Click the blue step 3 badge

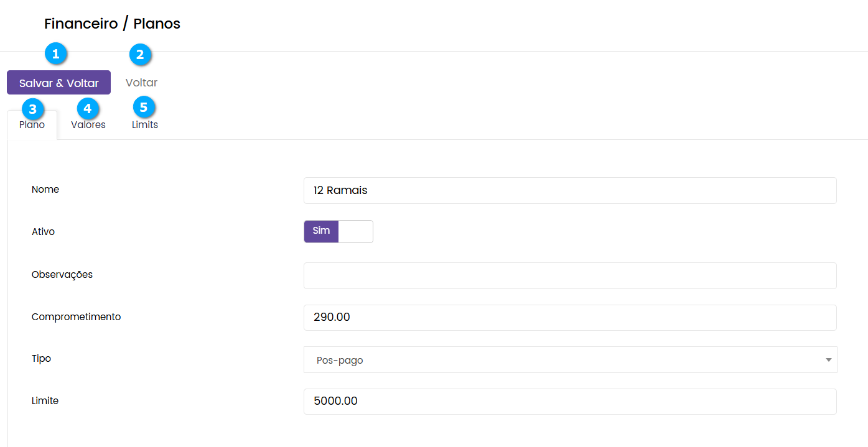32,109
